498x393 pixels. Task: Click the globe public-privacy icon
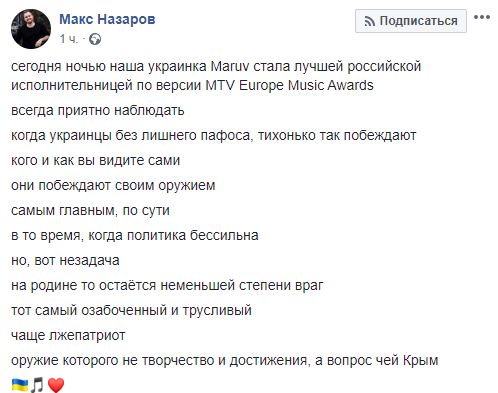click(95, 39)
